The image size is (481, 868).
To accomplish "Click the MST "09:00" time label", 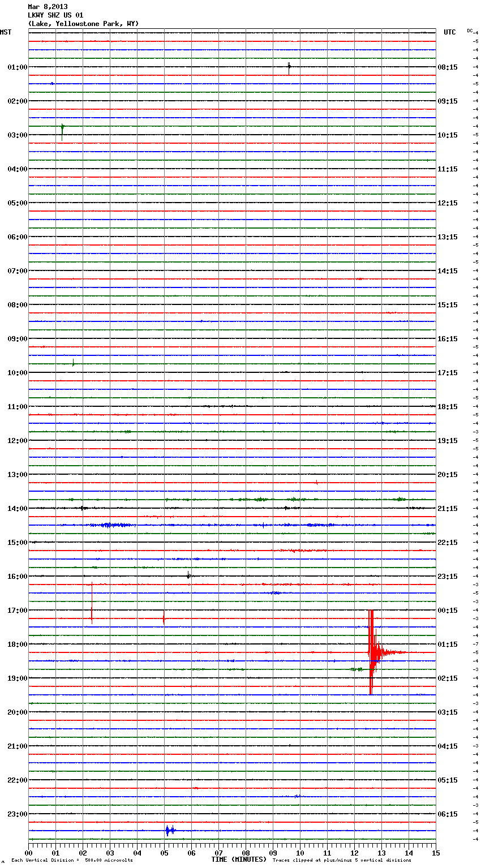I will (18, 339).
